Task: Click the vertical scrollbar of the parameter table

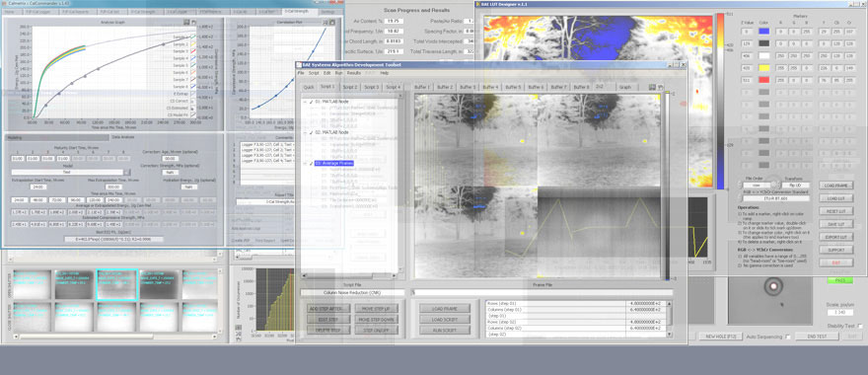Action: tap(670, 319)
